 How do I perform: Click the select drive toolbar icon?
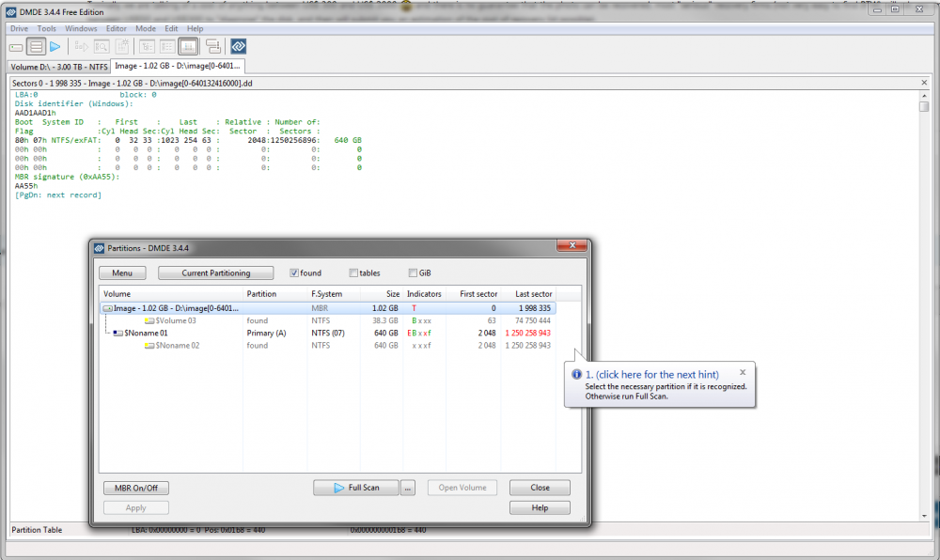click(16, 46)
